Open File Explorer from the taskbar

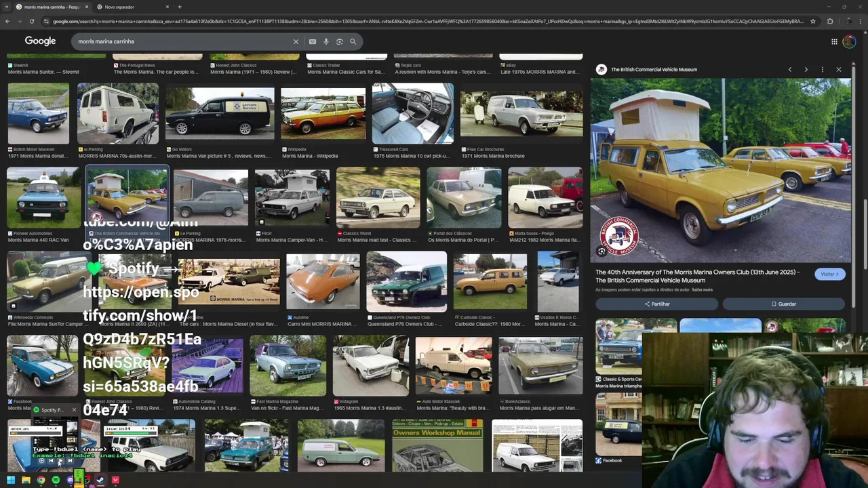26,480
